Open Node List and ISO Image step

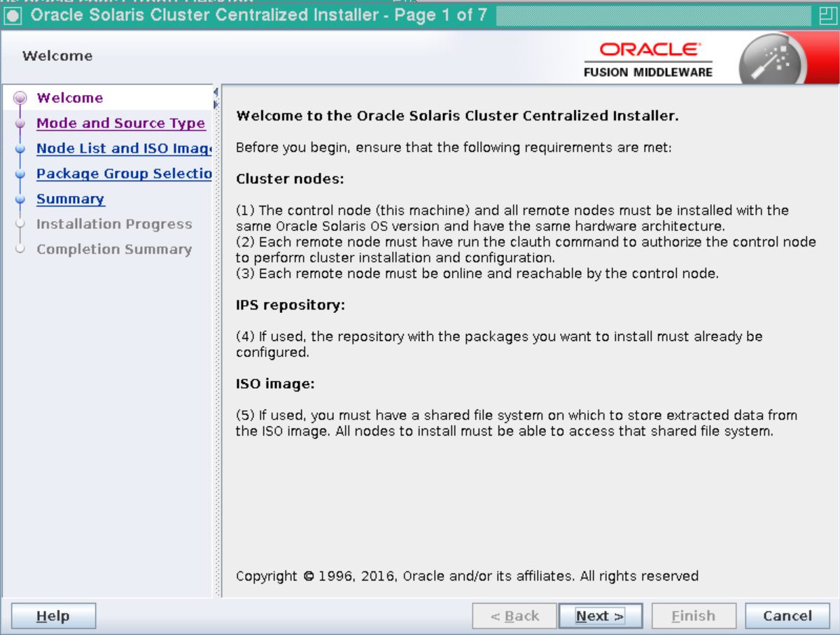pyautogui.click(x=124, y=148)
